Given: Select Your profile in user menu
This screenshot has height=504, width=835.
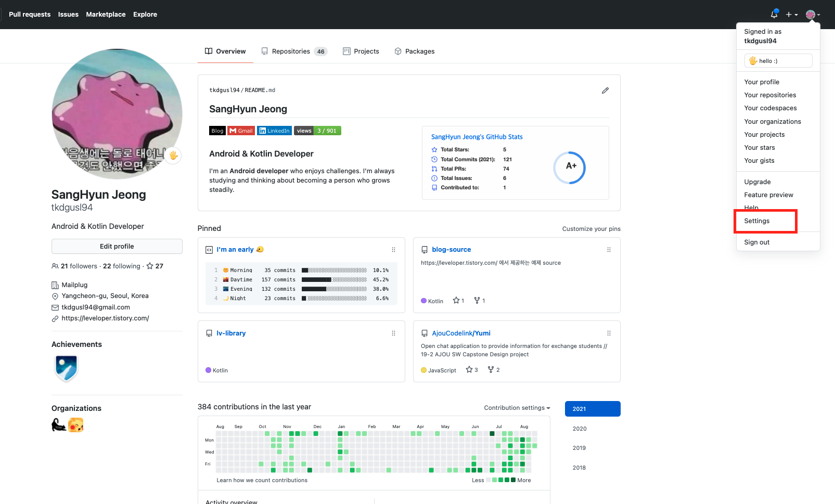Looking at the screenshot, I should click(778, 82).
